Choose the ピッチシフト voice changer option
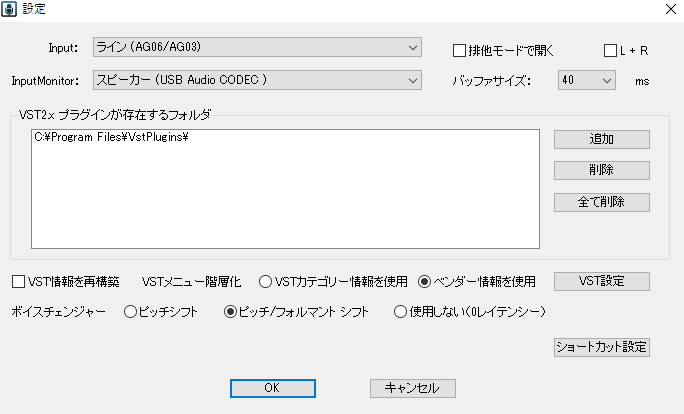This screenshot has width=684, height=414. [x=130, y=312]
